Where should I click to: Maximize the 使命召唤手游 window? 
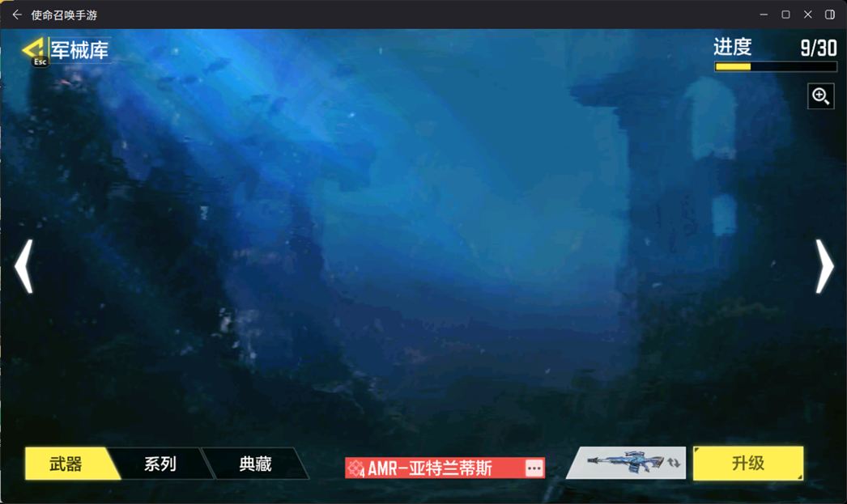tap(786, 15)
